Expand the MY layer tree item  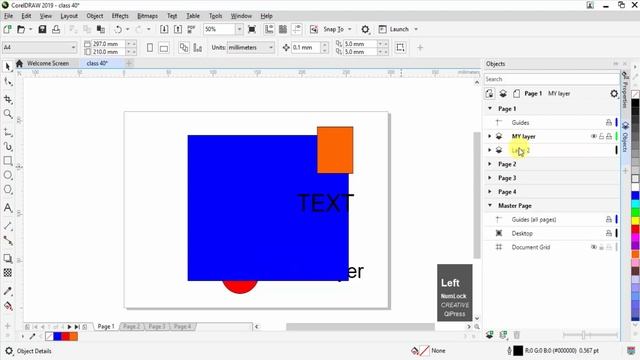click(490, 136)
